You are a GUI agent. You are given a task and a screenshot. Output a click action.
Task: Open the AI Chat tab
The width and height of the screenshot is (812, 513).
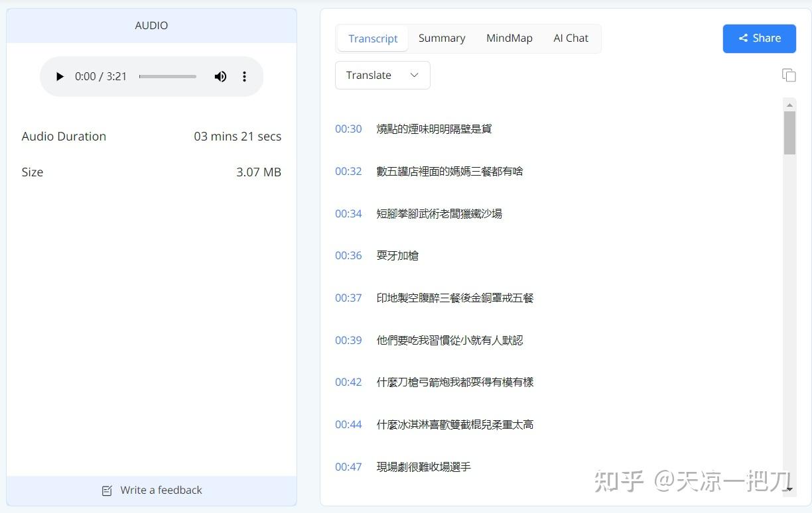pos(571,38)
